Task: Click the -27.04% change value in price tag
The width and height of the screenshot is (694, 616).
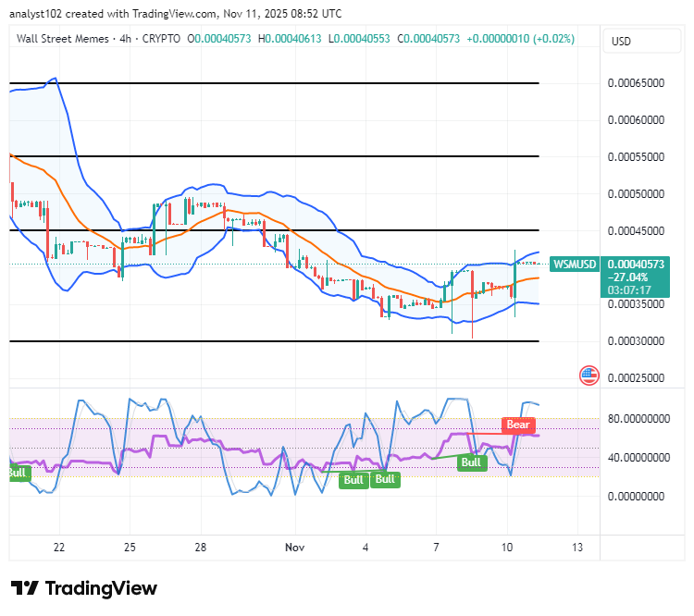Action: (x=628, y=277)
